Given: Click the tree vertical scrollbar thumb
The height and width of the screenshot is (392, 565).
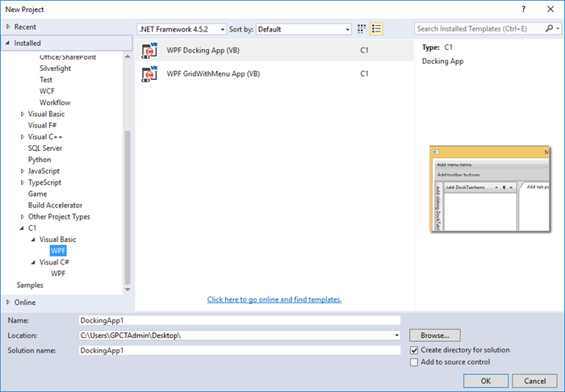Looking at the screenshot, I should click(128, 207).
